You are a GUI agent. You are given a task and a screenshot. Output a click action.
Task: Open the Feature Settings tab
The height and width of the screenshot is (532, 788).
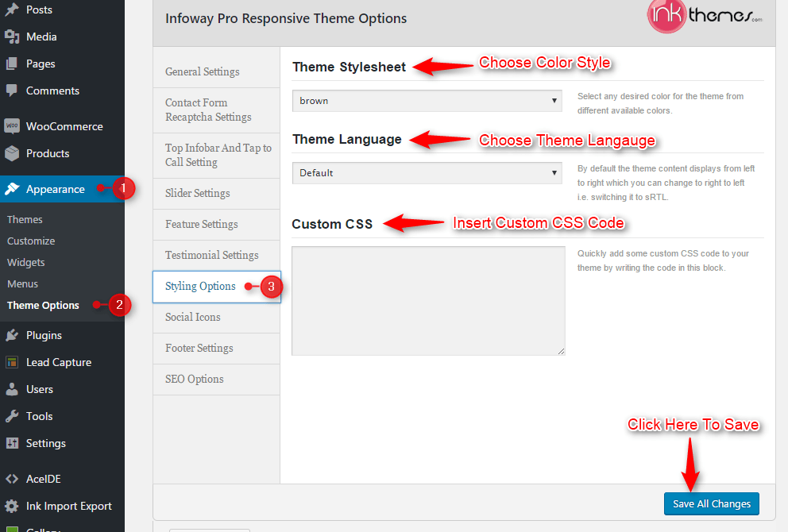(217, 225)
